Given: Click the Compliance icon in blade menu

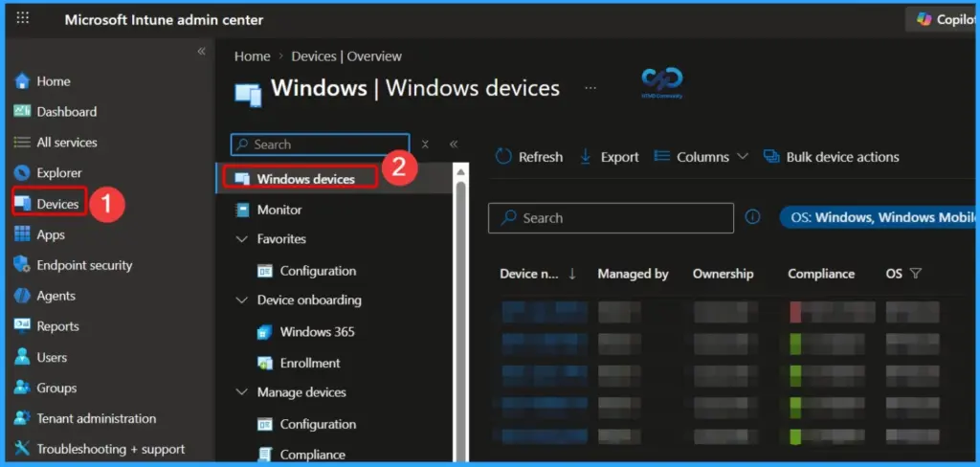Looking at the screenshot, I should coord(265,455).
